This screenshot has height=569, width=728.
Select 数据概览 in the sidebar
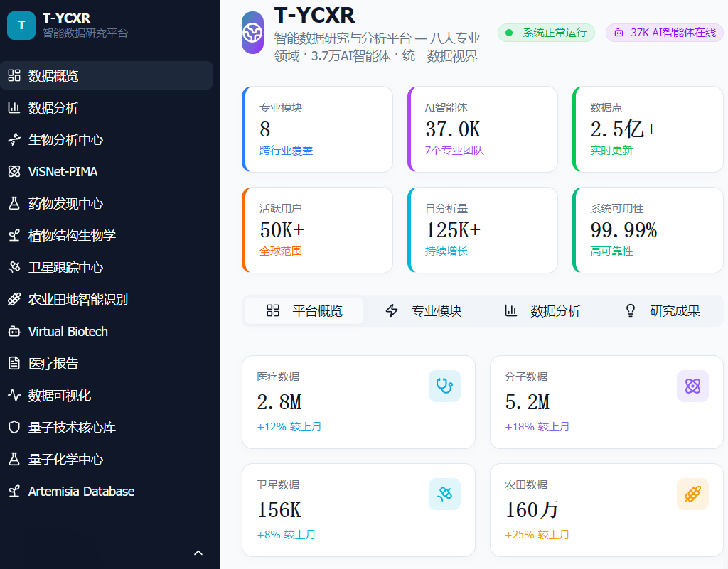coord(107,75)
